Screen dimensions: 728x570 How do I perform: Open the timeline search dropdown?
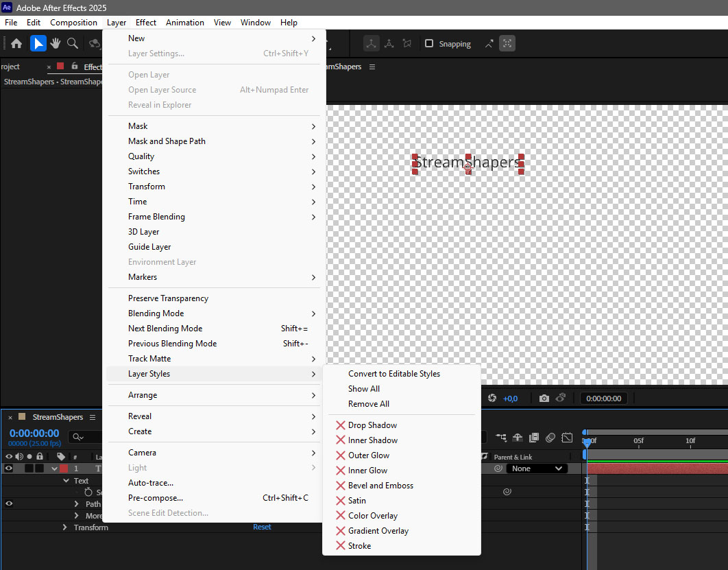pos(78,437)
